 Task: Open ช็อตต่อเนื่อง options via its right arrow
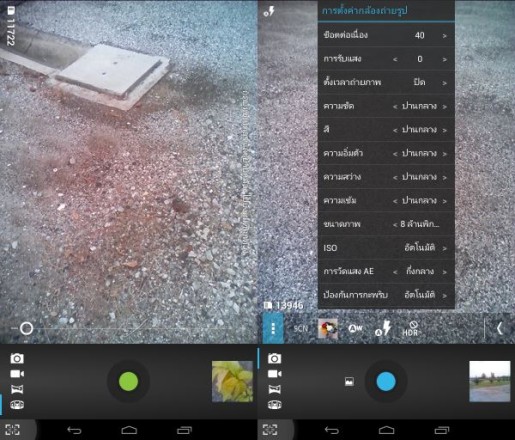coord(445,36)
